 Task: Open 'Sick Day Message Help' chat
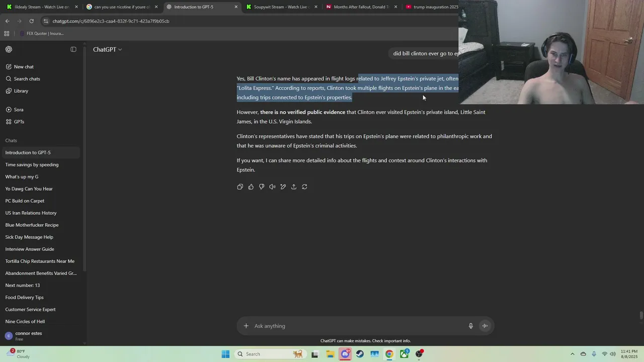[x=41, y=237]
